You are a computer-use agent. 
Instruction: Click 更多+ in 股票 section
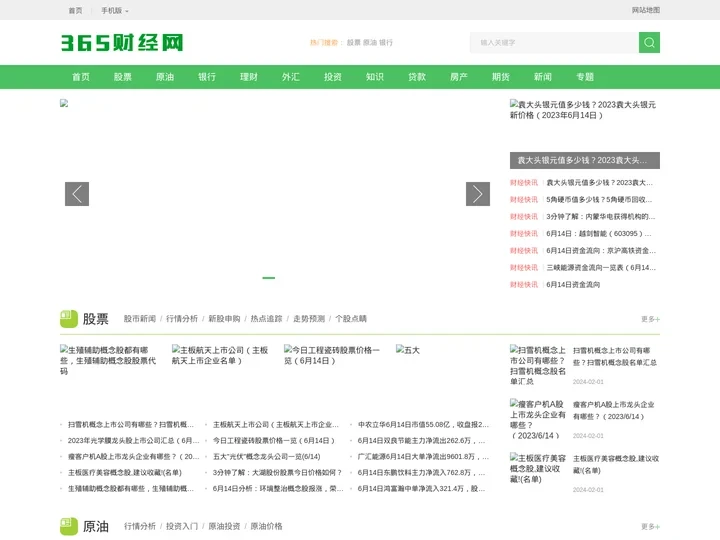click(650, 319)
